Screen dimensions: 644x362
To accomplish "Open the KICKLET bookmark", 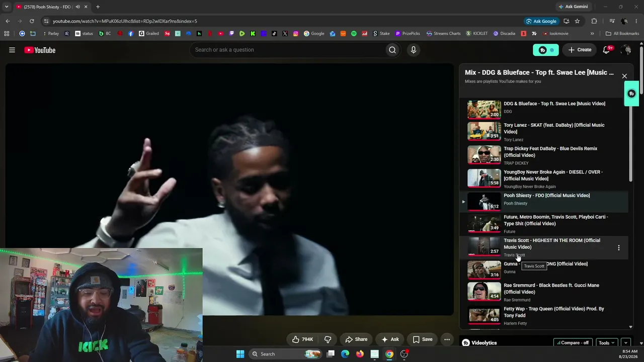I will pyautogui.click(x=477, y=34).
